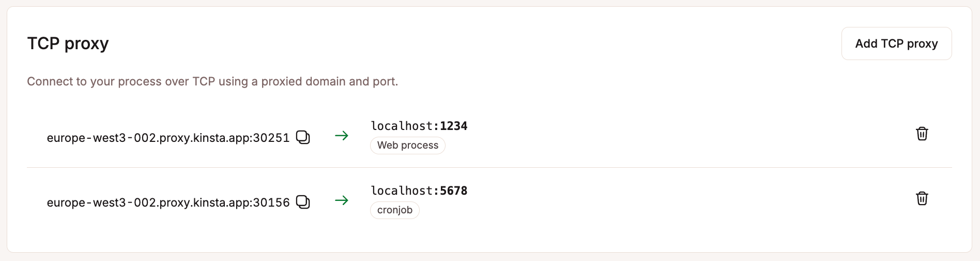Click the bold 1234 port number
Screen dimensions: 980x261
454,126
